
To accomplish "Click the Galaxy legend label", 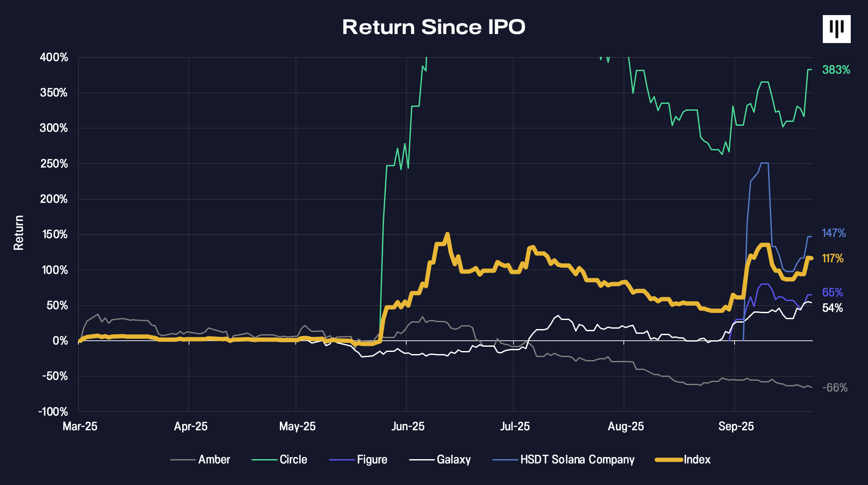I will [x=453, y=460].
